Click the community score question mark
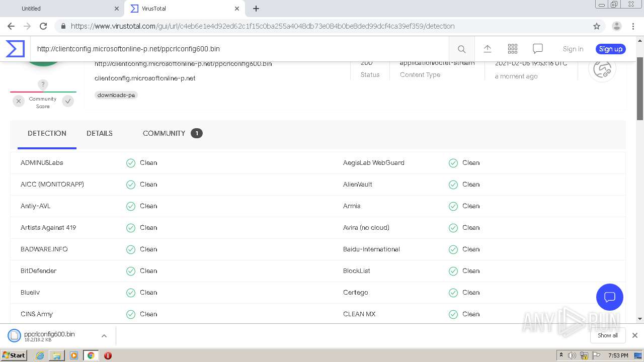Screen dimensions: 644x362 [x=43, y=84]
